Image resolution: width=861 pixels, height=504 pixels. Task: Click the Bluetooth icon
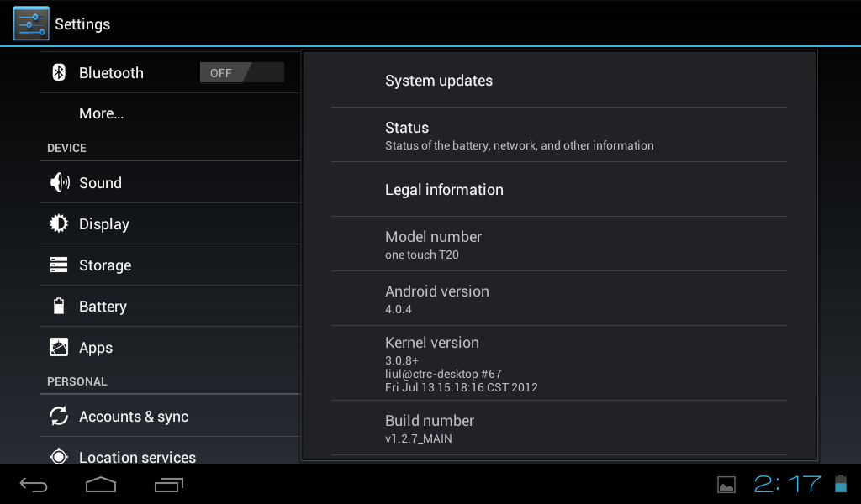59,73
